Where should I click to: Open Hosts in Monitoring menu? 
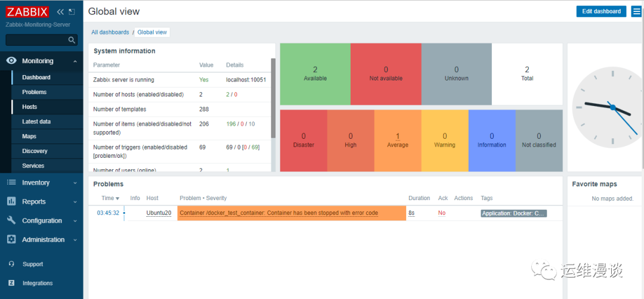click(x=47, y=107)
